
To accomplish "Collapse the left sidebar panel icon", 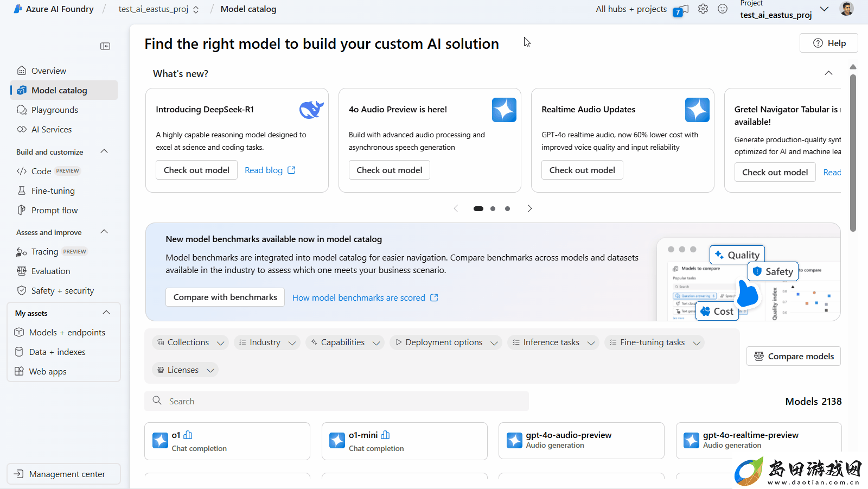I will pyautogui.click(x=105, y=46).
